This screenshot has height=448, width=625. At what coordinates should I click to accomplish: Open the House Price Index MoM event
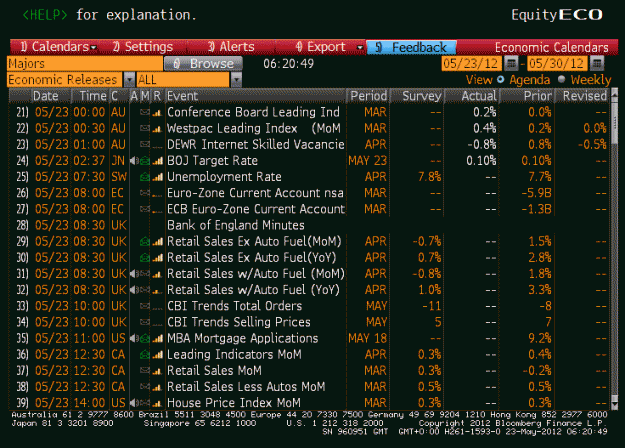coord(234,403)
